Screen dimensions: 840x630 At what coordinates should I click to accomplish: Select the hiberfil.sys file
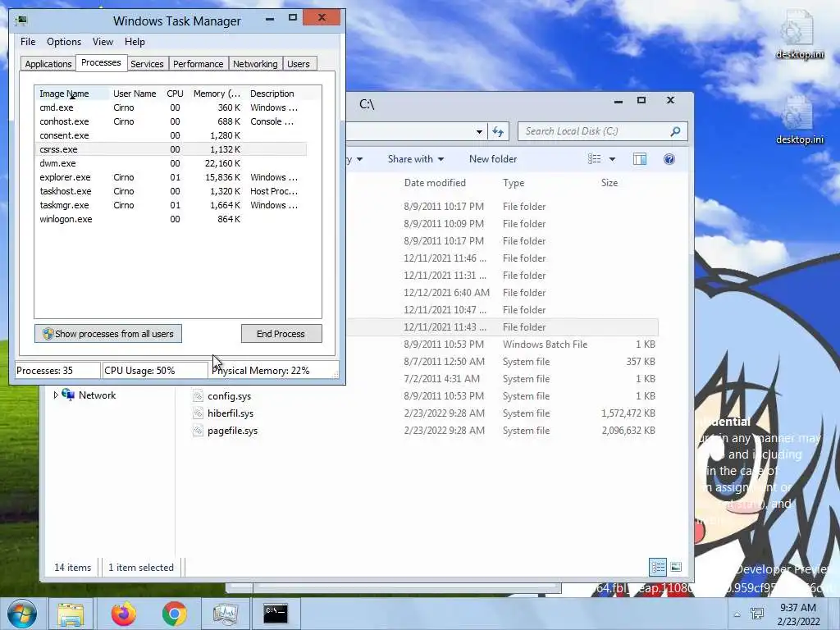(x=231, y=413)
